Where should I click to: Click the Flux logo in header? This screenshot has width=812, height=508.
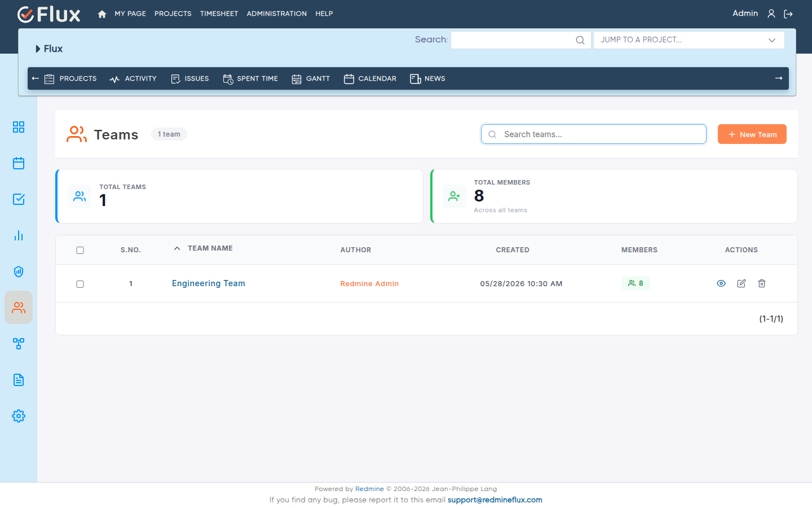pyautogui.click(x=49, y=14)
